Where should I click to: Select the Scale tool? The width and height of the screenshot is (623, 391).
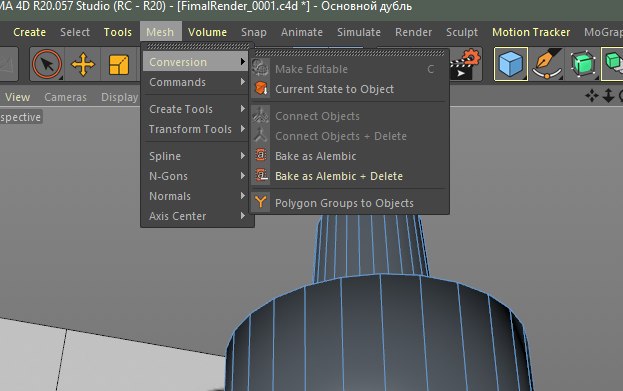(118, 64)
